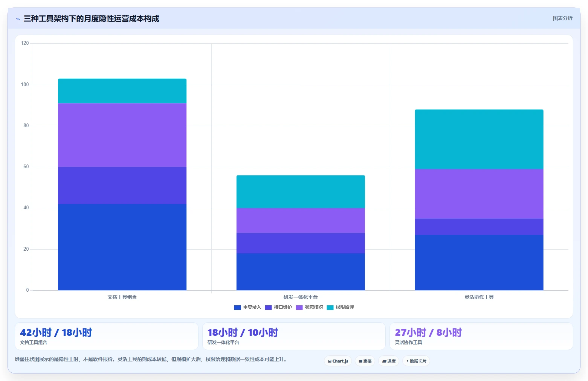Click the 接口维护 segment of 文档工具组合 bar
Viewport: 588px width, 381px height.
(x=122, y=186)
